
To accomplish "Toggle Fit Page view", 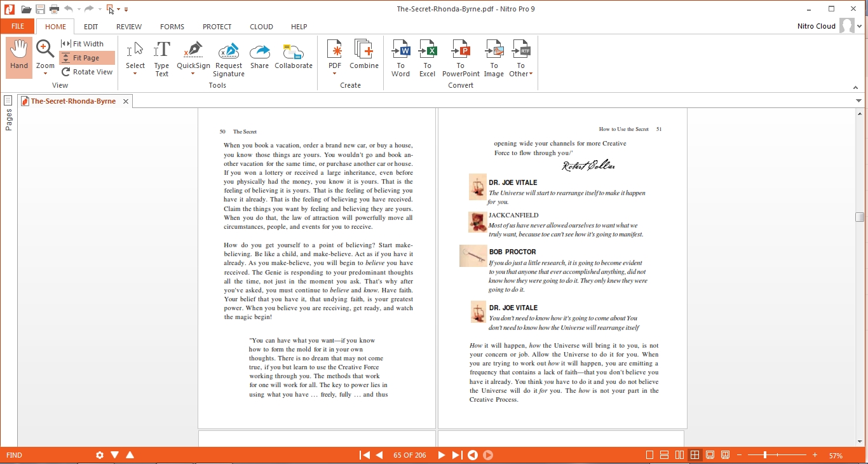I will click(x=87, y=58).
